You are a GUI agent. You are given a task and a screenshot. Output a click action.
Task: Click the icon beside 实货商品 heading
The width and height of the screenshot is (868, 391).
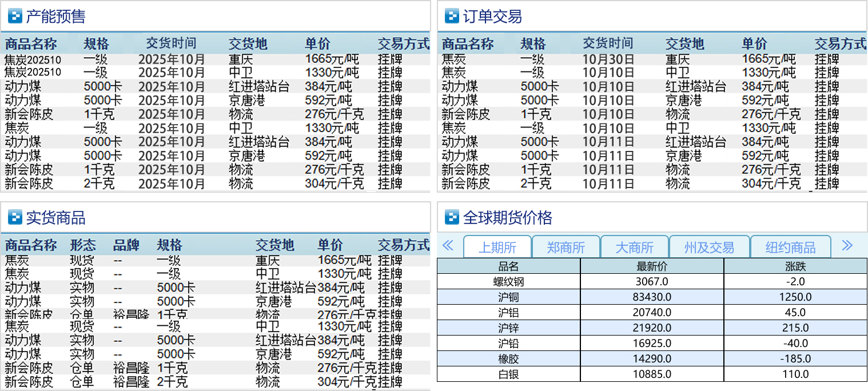15,218
